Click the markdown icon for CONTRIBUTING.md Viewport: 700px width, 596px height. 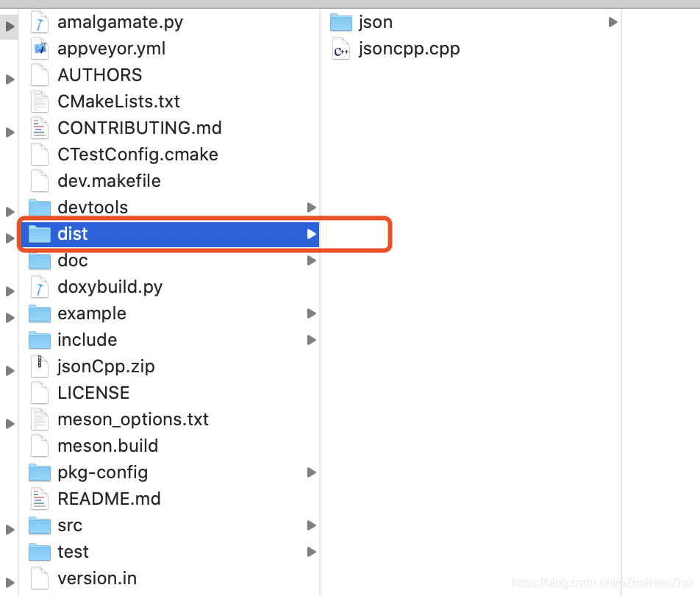40,127
